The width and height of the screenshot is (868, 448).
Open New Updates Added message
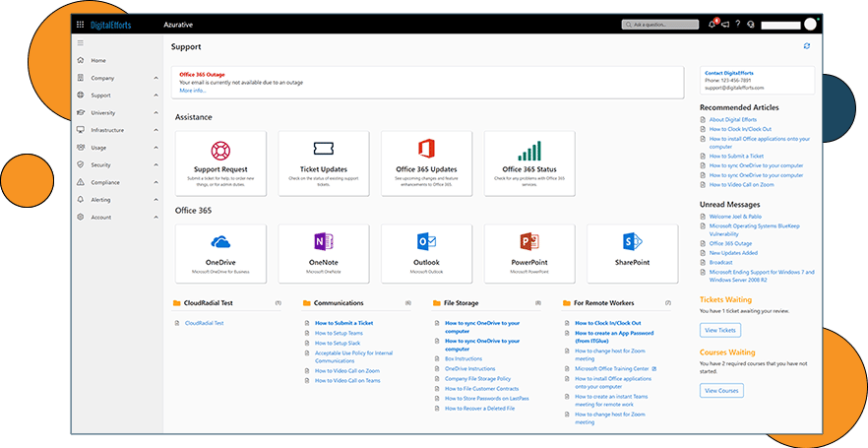733,253
